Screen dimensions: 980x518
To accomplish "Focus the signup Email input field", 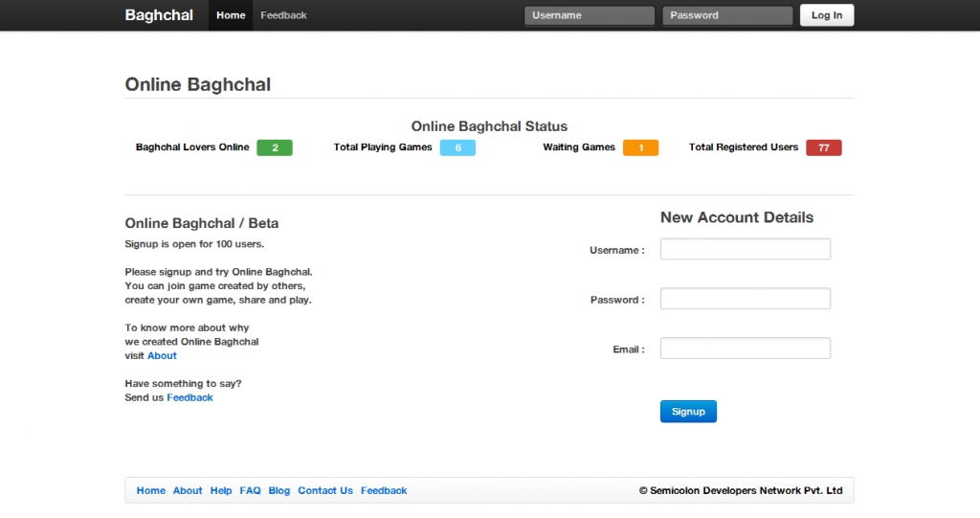I will [x=746, y=349].
